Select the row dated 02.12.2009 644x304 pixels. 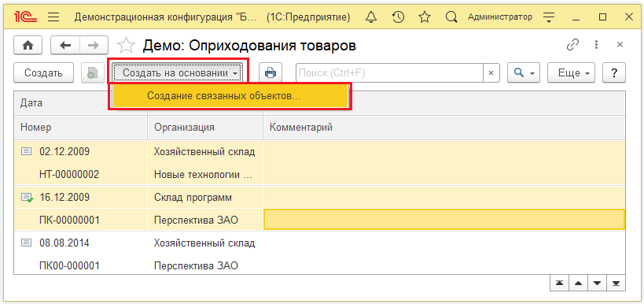point(64,152)
